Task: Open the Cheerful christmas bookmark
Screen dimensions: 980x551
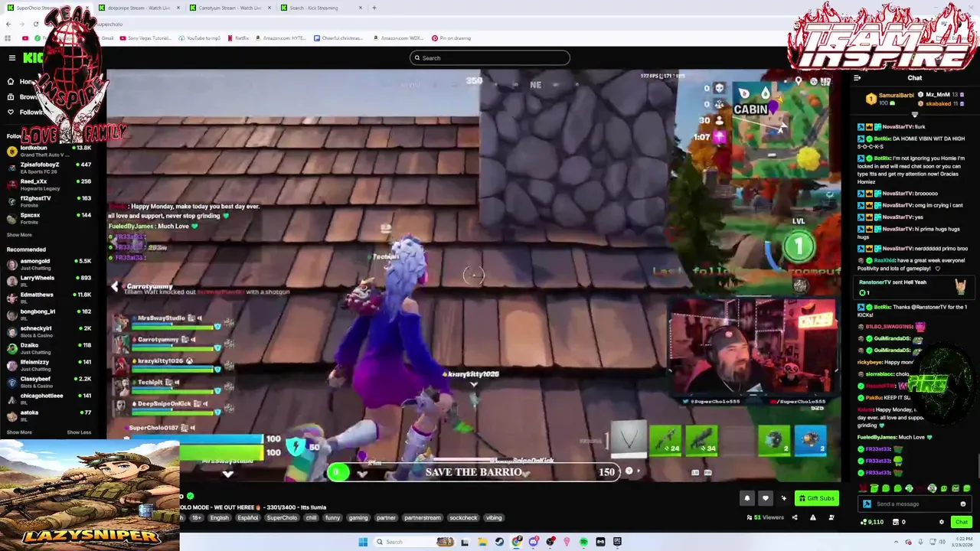Action: [x=338, y=38]
